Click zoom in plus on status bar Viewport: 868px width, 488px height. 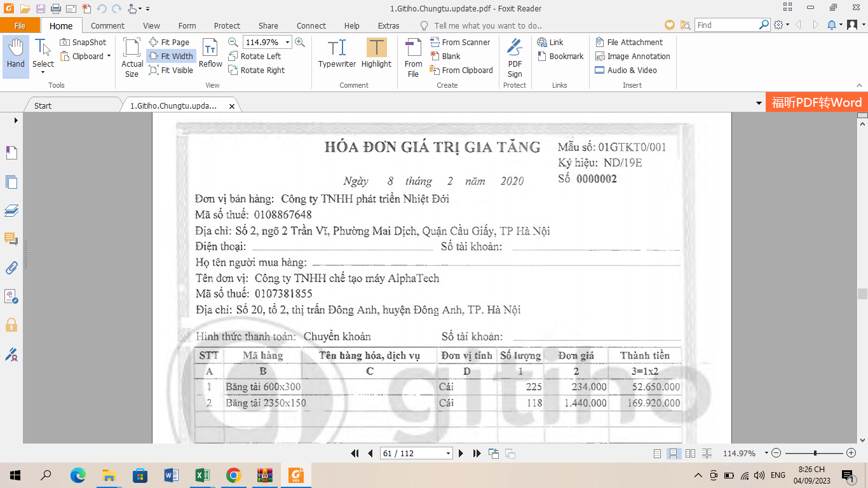(851, 453)
